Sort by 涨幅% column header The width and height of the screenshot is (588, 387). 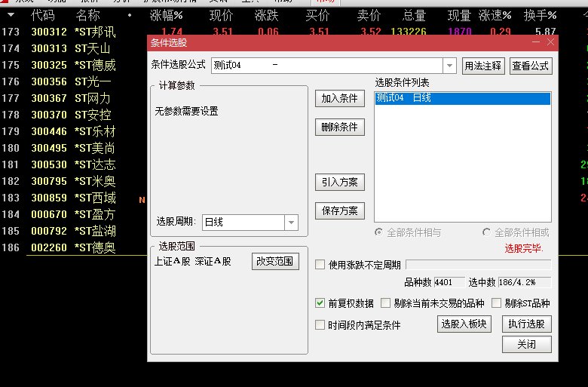point(166,15)
